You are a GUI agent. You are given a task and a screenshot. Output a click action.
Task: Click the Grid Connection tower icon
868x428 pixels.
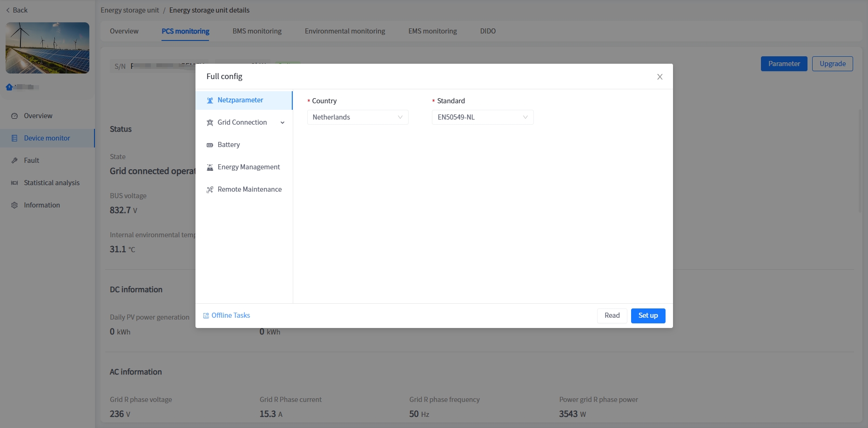point(210,123)
